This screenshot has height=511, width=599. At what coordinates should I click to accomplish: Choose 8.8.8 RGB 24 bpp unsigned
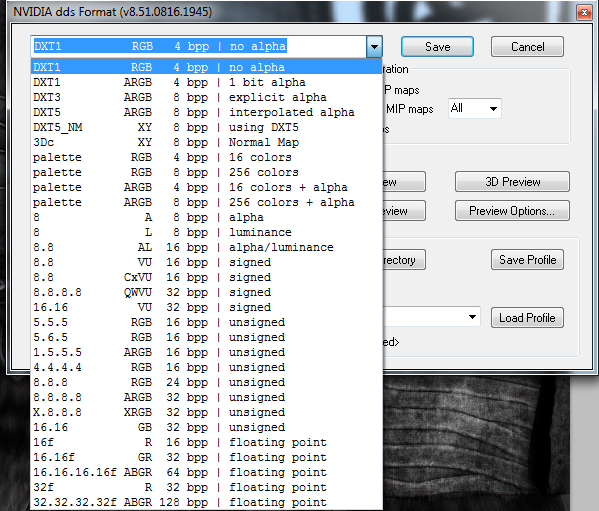click(x=206, y=382)
